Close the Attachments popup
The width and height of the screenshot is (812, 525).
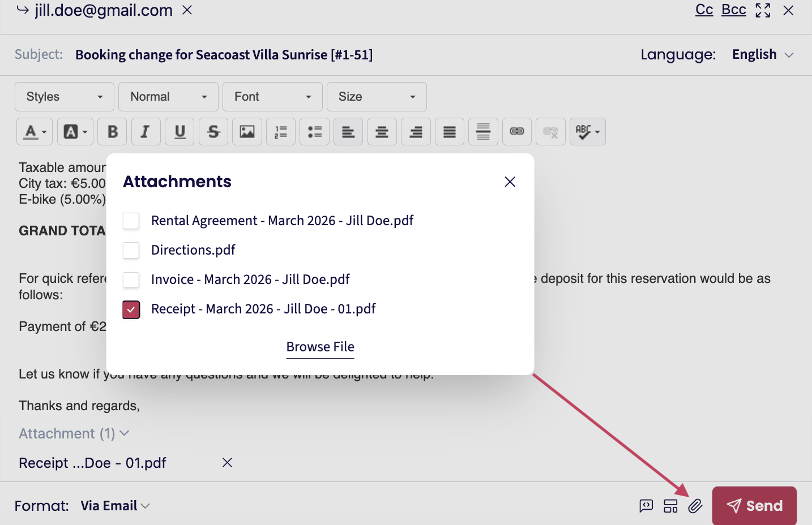(510, 182)
